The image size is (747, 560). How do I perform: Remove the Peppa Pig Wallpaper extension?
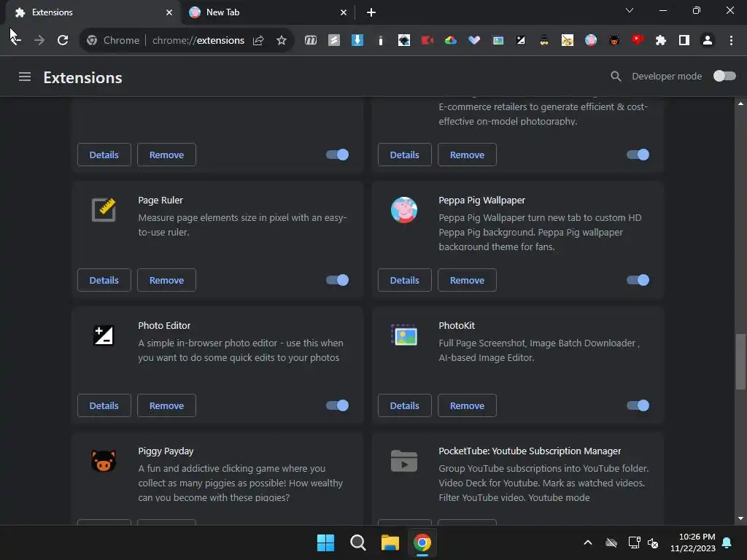(x=468, y=280)
